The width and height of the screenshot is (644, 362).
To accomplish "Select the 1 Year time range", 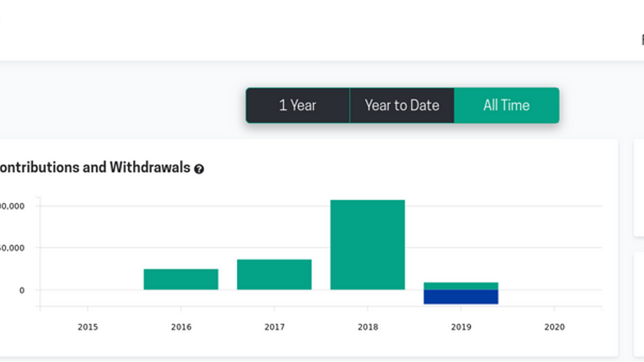I will coord(298,105).
